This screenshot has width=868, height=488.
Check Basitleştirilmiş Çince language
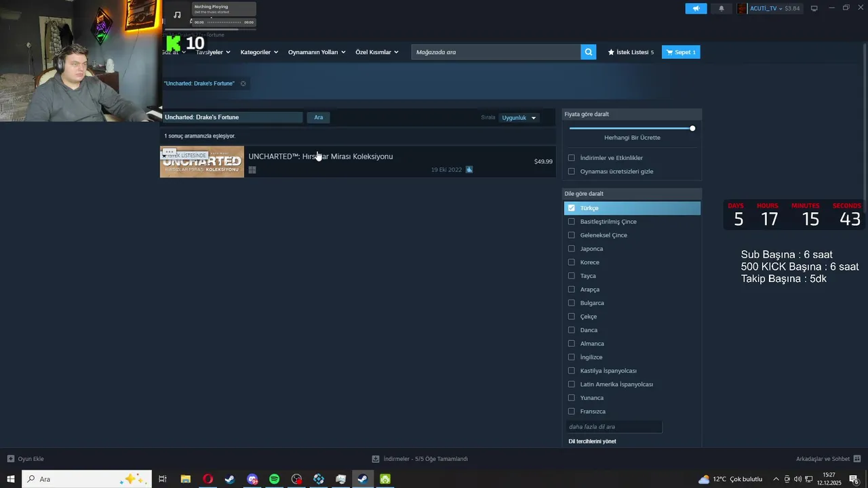(571, 222)
